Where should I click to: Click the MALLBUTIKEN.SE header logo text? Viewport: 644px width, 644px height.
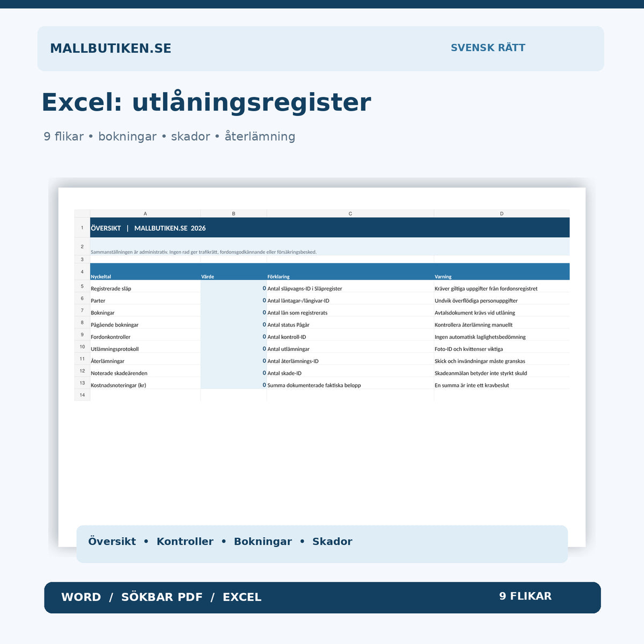tap(111, 48)
